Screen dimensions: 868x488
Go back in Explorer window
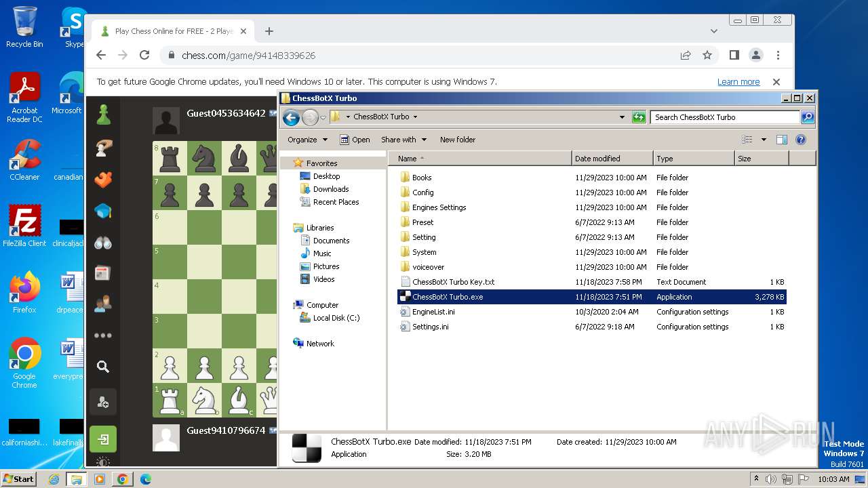[x=292, y=117]
